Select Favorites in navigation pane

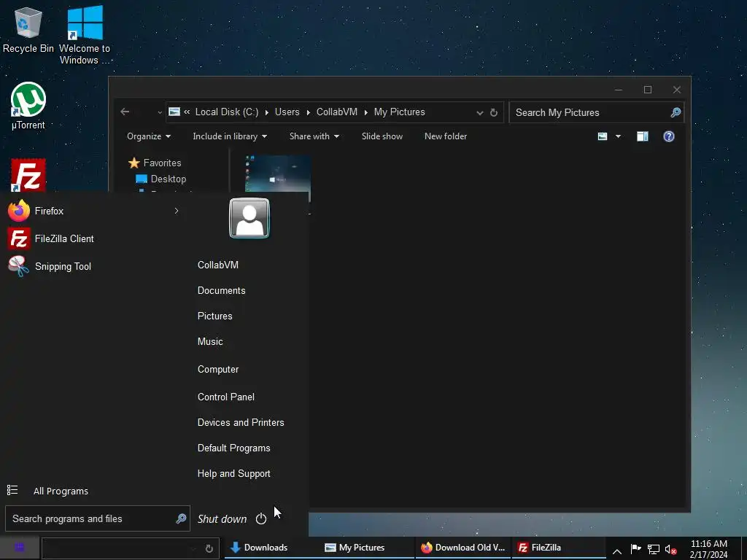pos(155,163)
